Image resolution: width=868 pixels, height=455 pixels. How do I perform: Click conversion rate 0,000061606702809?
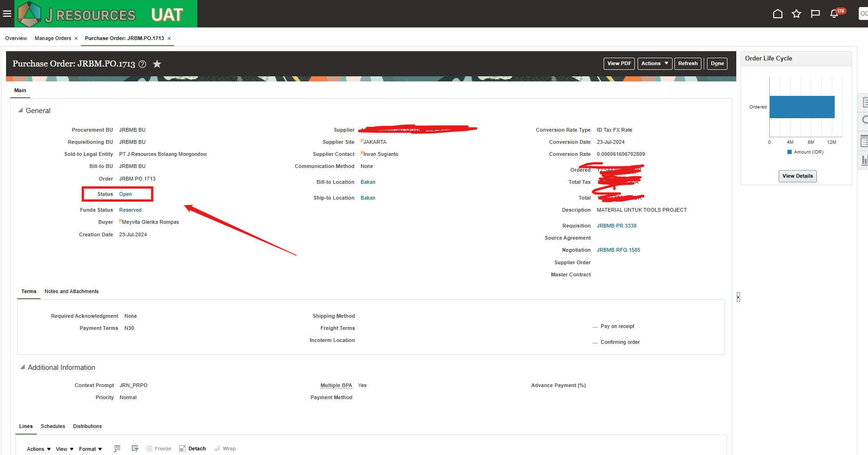(x=620, y=154)
